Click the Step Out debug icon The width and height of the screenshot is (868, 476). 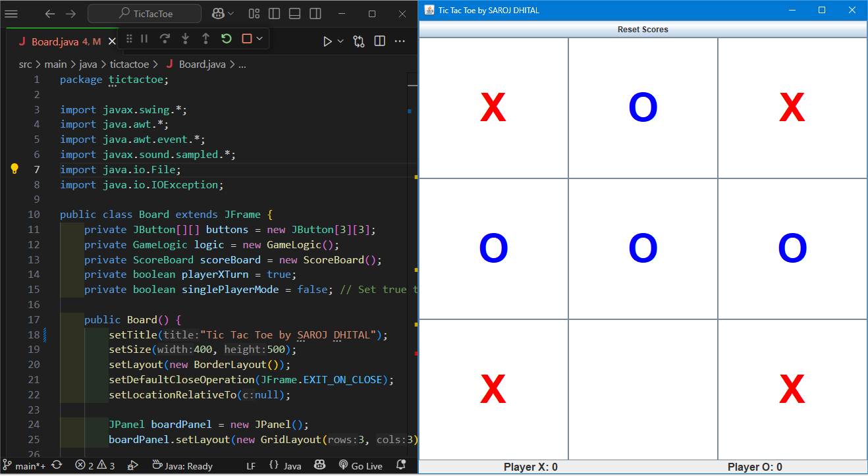tap(205, 41)
